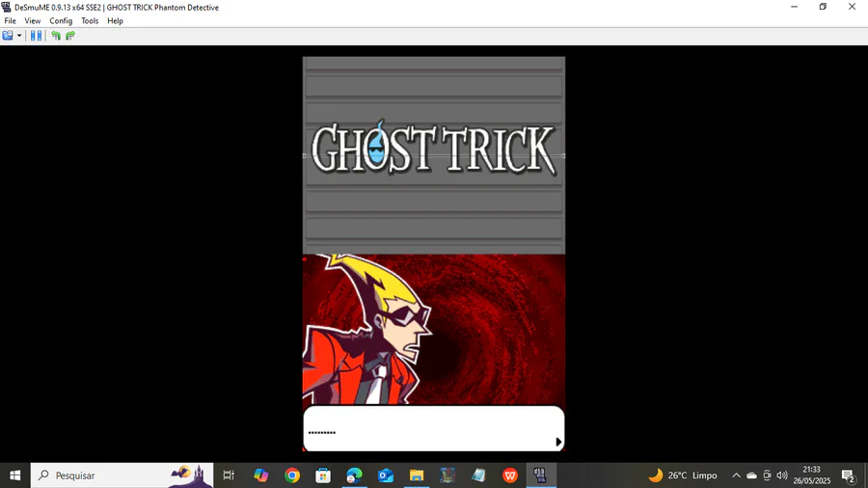Open the network tray icon
The height and width of the screenshot is (488, 868).
(x=767, y=475)
